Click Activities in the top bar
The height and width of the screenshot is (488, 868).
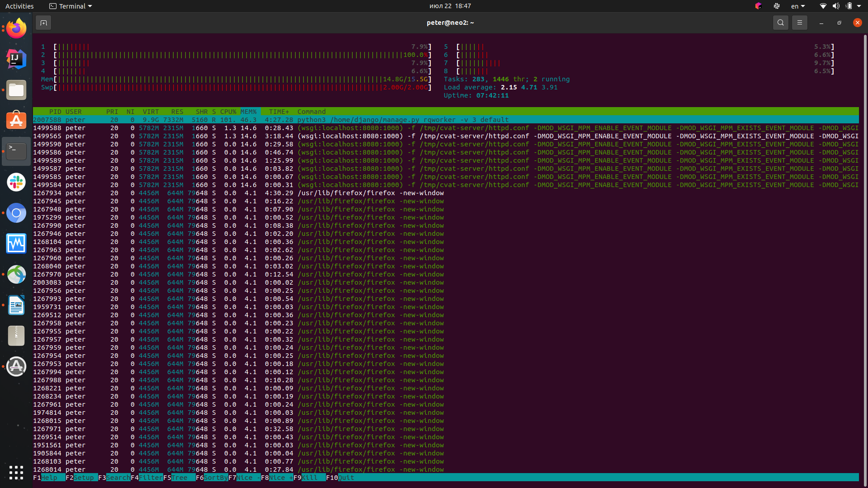(x=19, y=6)
